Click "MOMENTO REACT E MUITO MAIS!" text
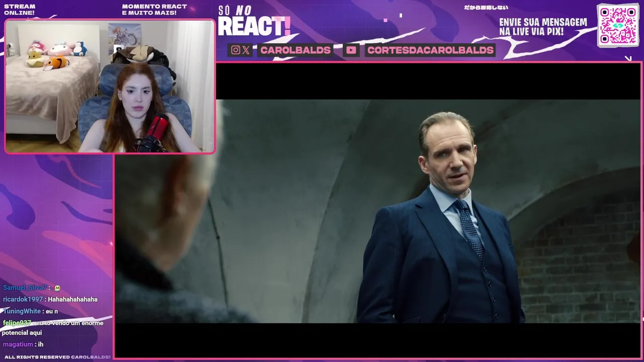Image resolution: width=644 pixels, height=362 pixels. (154, 10)
